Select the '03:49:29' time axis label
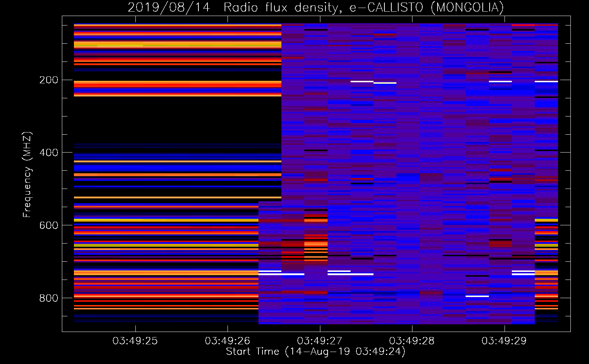The image size is (589, 364). tap(504, 341)
